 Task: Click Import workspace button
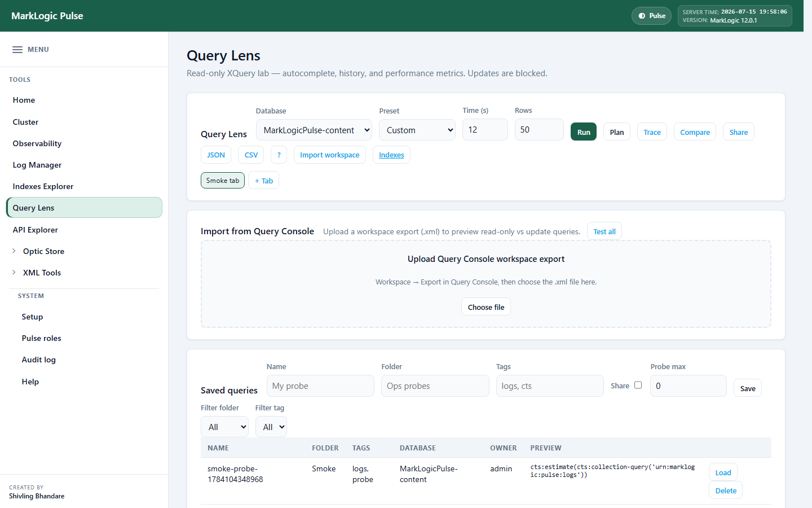pyautogui.click(x=330, y=155)
